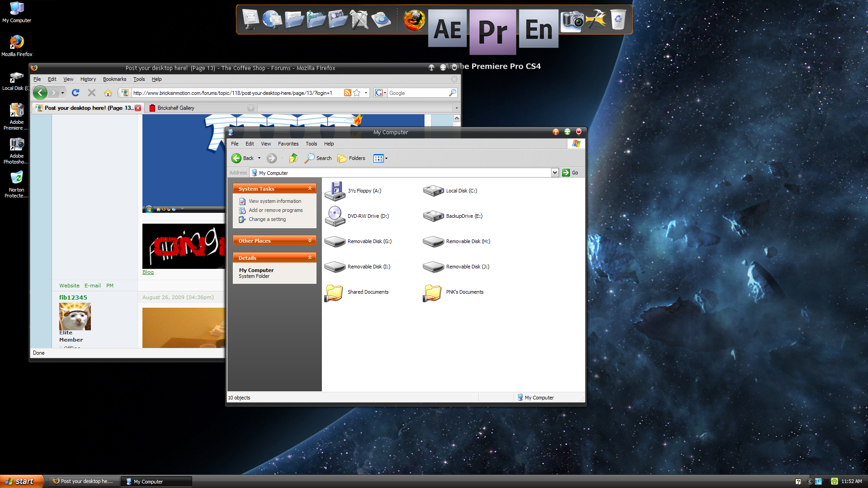Open the Views dropdown in My Computer toolbar
This screenshot has height=488, width=868.
(380, 158)
